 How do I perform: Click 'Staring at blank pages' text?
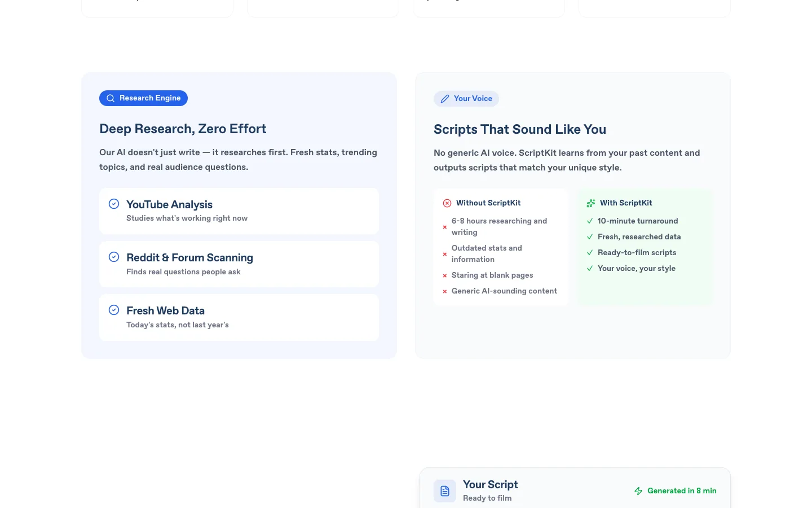492,275
